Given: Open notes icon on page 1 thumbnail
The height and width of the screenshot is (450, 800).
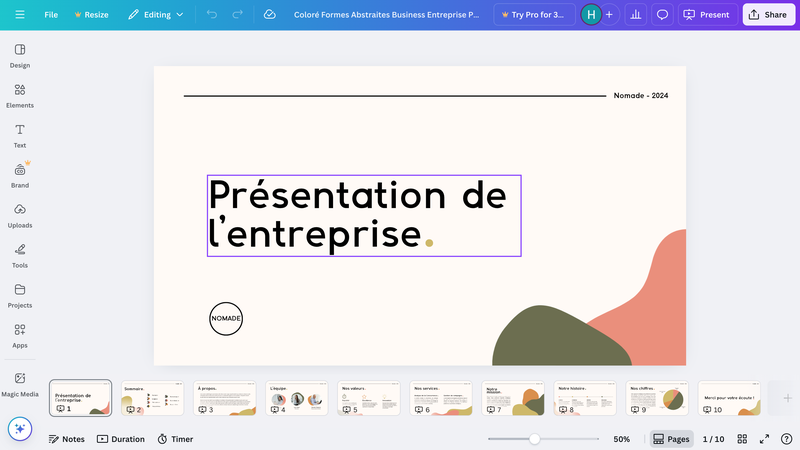Looking at the screenshot, I should [x=60, y=409].
